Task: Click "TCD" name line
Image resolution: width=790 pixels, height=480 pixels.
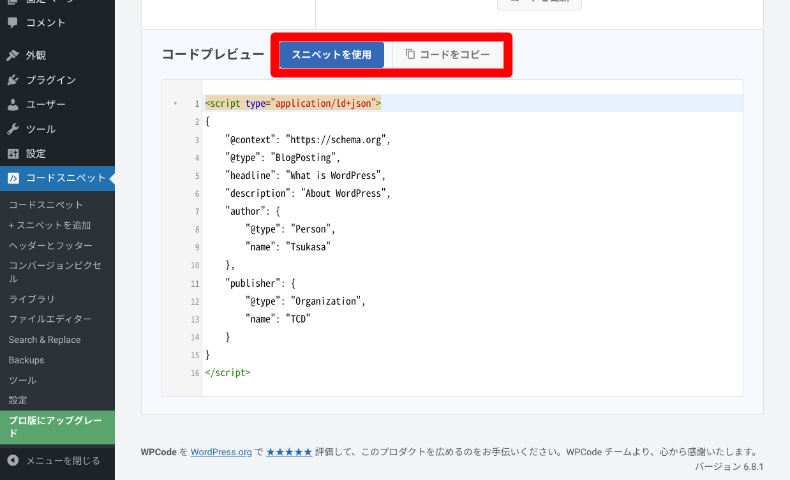Action: [278, 319]
